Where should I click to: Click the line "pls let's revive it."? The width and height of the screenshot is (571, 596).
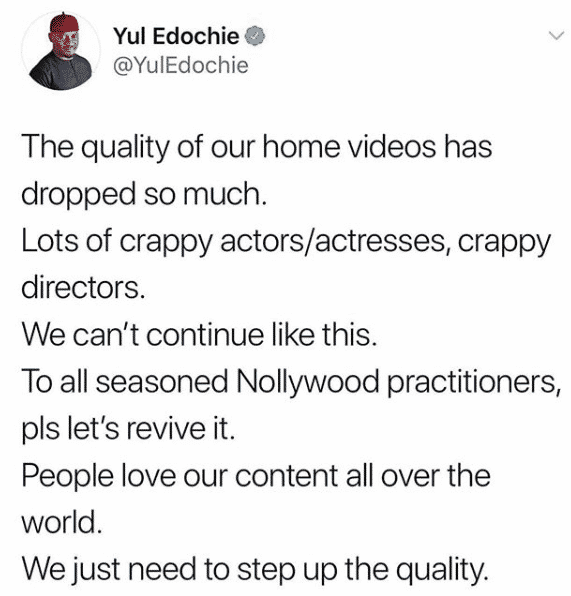click(x=128, y=429)
